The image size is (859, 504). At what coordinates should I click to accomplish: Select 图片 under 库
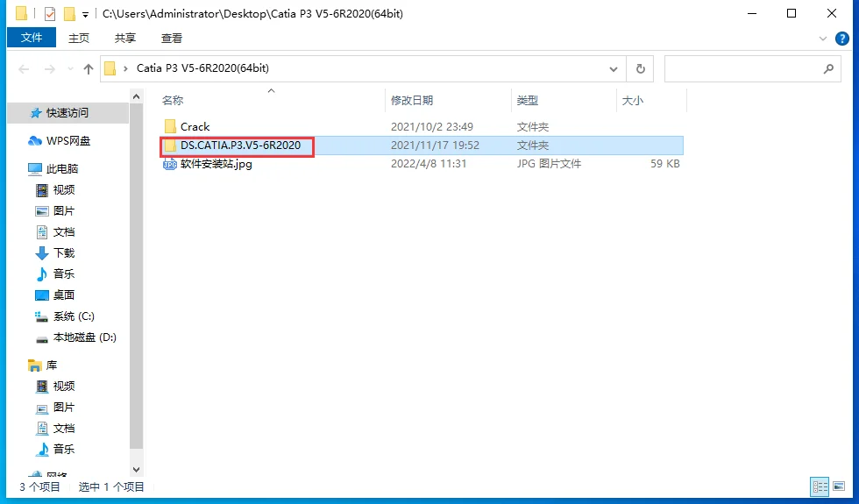[x=63, y=408]
